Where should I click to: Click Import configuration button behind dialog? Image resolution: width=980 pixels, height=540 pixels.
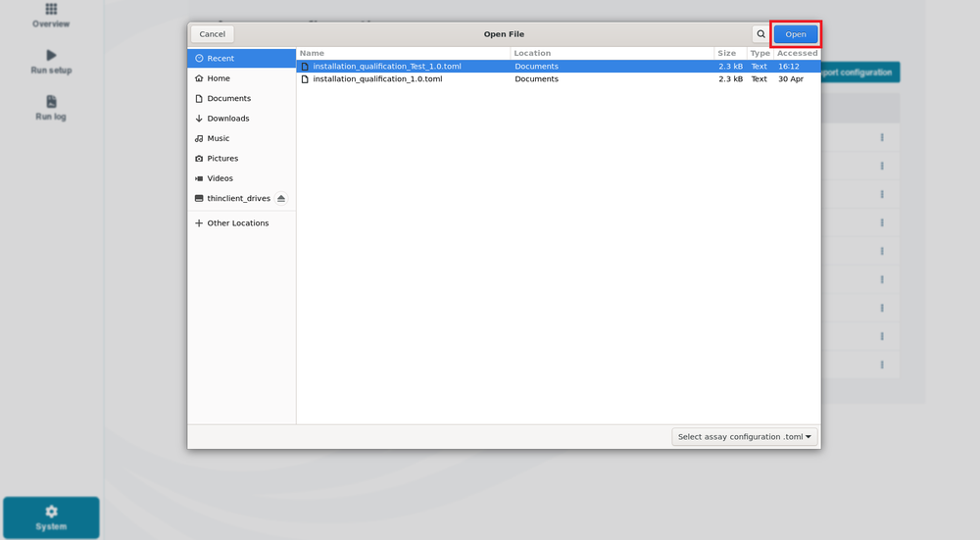[x=860, y=73]
